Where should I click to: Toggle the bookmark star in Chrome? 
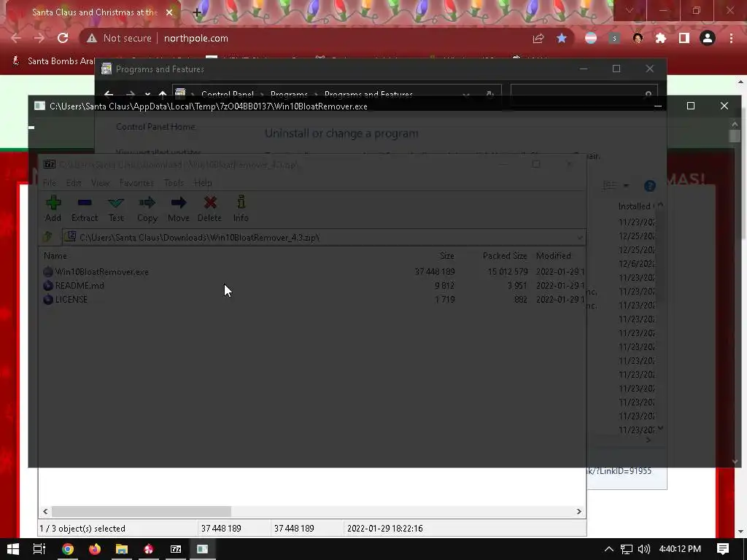point(562,38)
